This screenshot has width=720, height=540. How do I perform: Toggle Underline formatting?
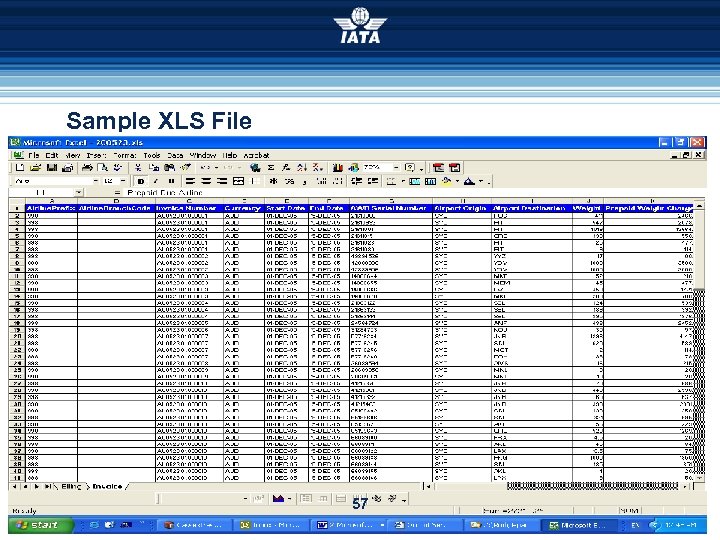pyautogui.click(x=171, y=181)
